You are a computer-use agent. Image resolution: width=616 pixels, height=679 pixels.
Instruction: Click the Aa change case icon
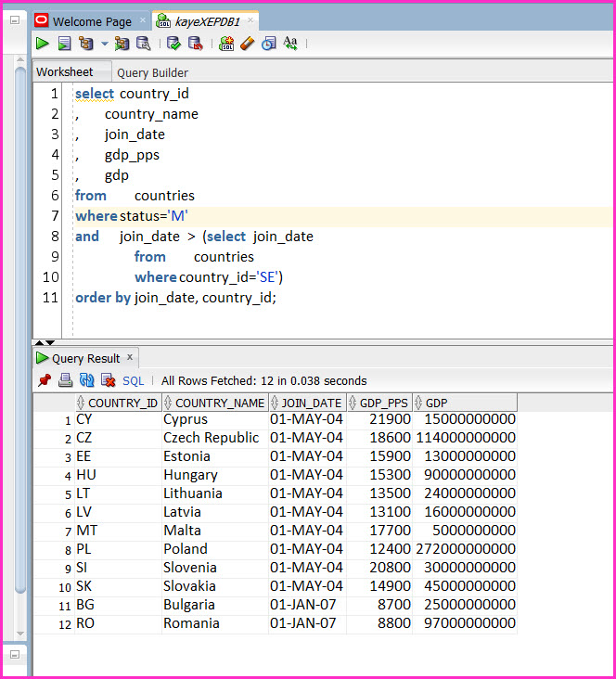tap(290, 44)
